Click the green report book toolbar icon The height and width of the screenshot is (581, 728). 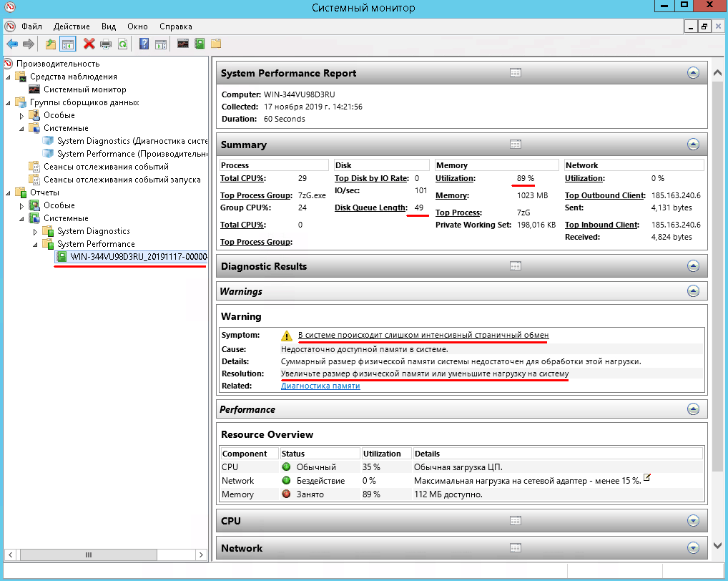pyautogui.click(x=200, y=44)
